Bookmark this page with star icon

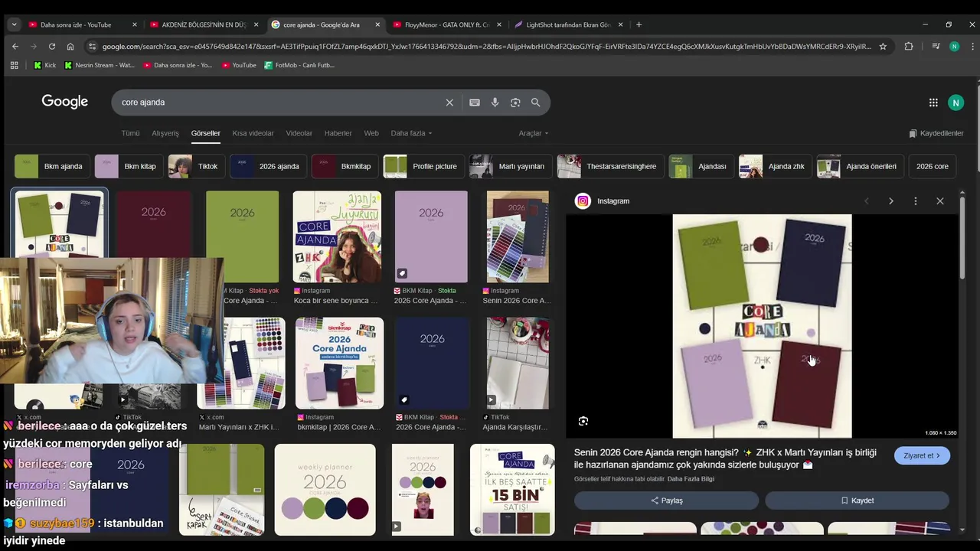click(x=883, y=47)
